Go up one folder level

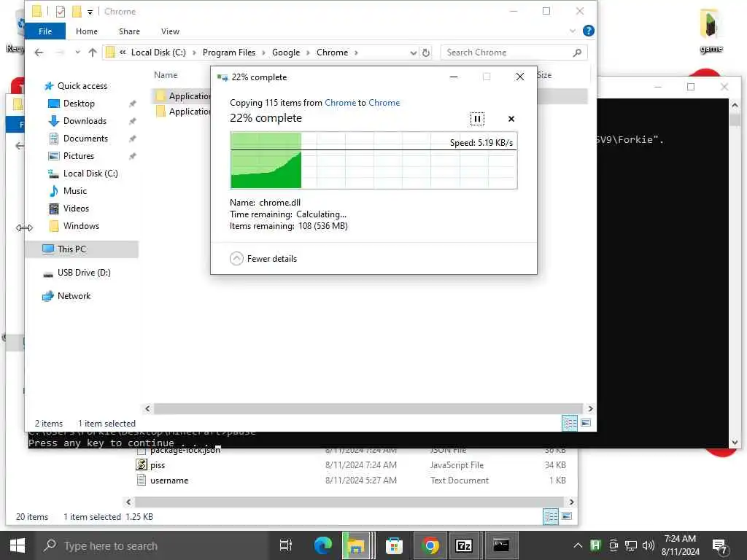93,52
